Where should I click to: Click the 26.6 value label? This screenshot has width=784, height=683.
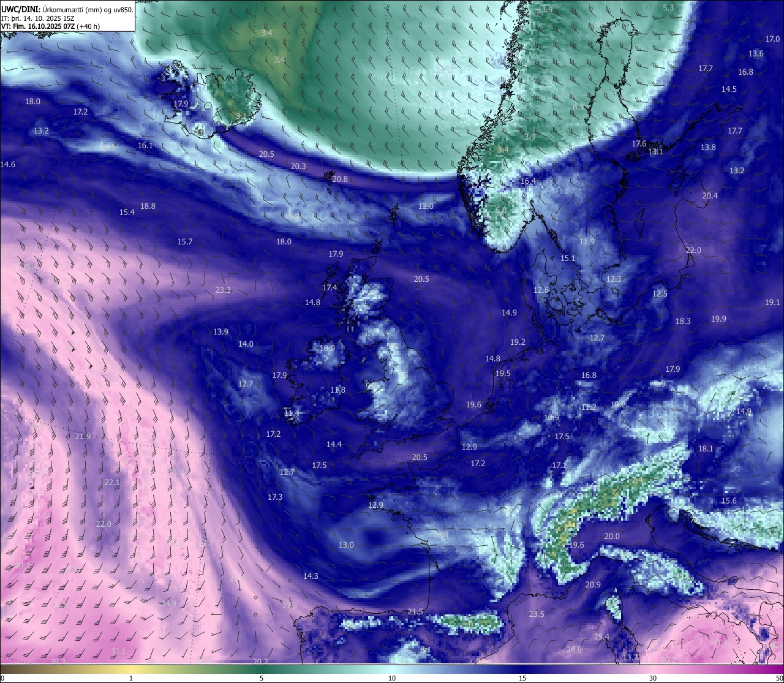click(x=574, y=649)
